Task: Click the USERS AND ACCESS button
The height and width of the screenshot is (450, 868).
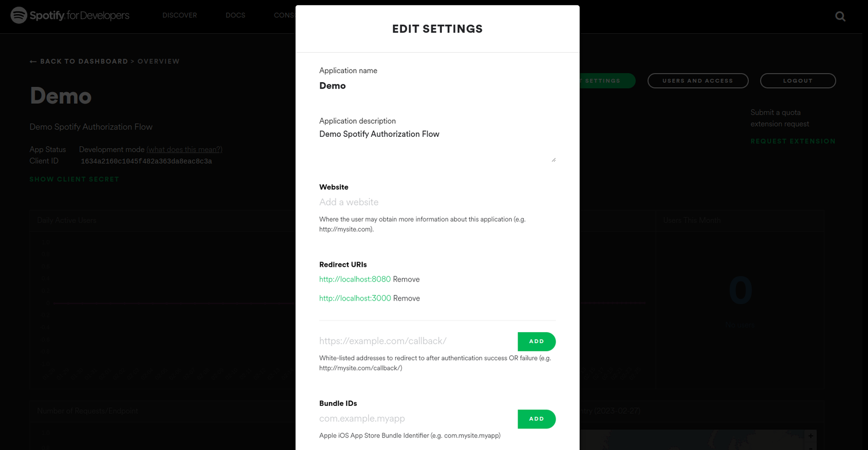Action: pyautogui.click(x=698, y=81)
